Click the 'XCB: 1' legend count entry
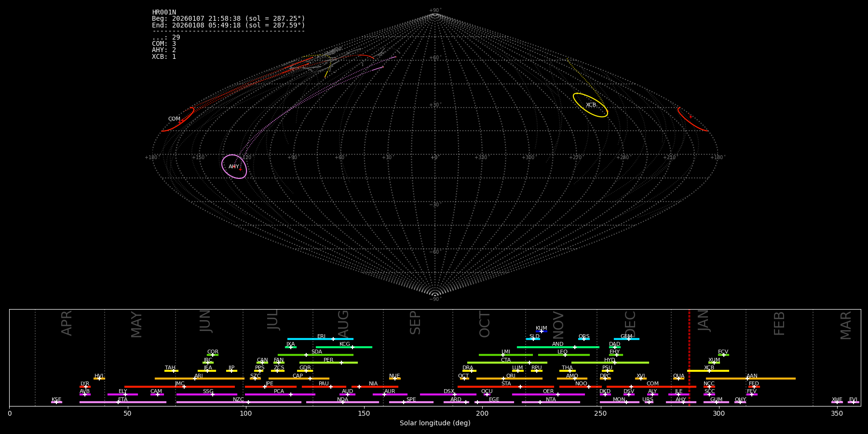Image resolution: width=868 pixels, height=434 pixels. (164, 57)
